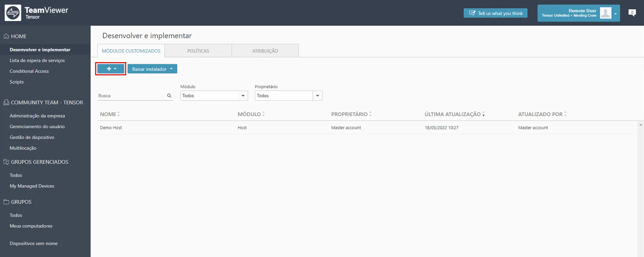Select the Demo Host module row

tap(367, 127)
